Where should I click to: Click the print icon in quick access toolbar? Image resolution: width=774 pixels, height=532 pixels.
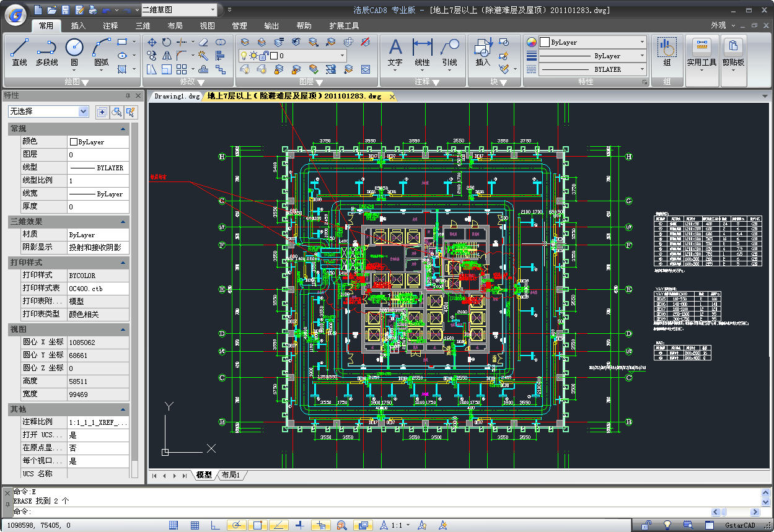click(x=92, y=10)
